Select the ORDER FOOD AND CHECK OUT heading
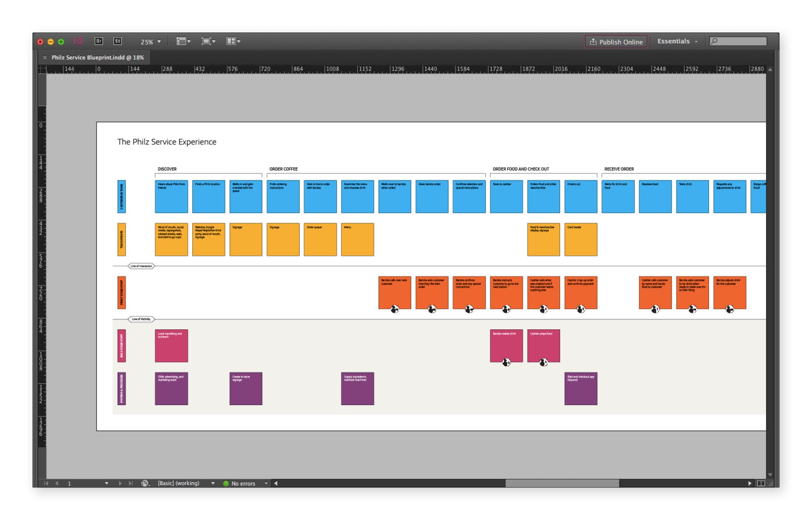The height and width of the screenshot is (520, 812). pyautogui.click(x=521, y=169)
